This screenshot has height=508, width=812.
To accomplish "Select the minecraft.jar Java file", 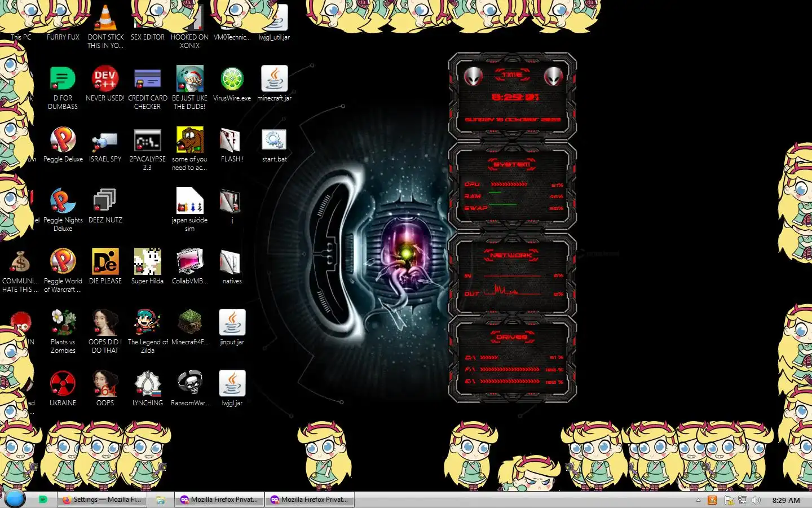I will click(x=274, y=84).
